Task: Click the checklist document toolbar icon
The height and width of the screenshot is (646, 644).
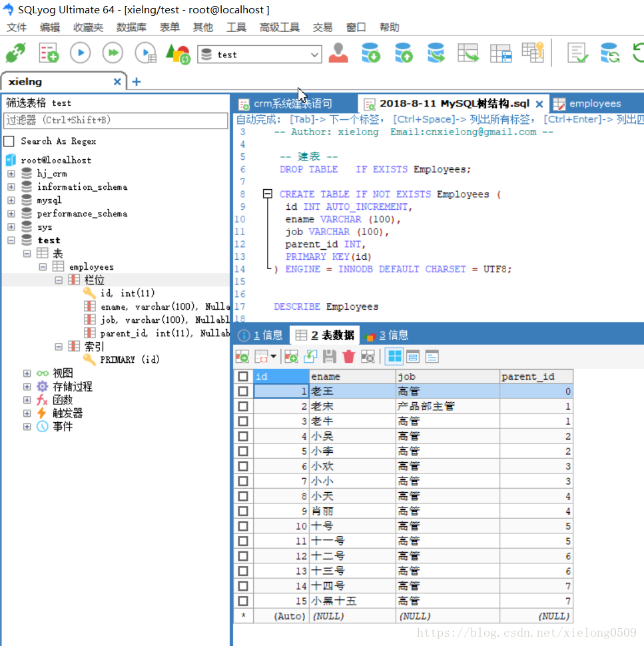Action: [577, 53]
